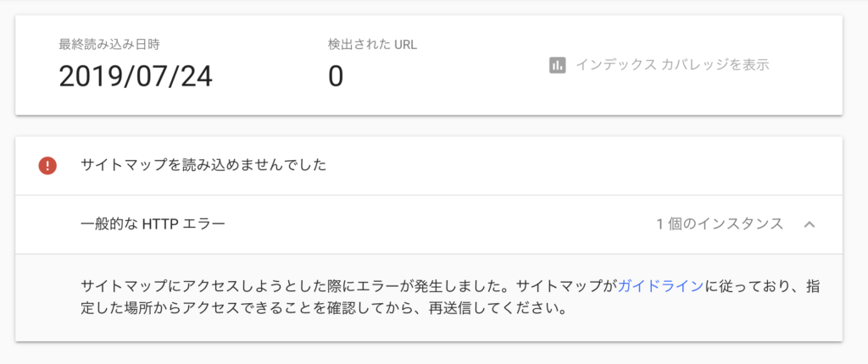Click インデックス カバレッジを表示 text
The width and height of the screenshot is (868, 364).
tap(672, 65)
